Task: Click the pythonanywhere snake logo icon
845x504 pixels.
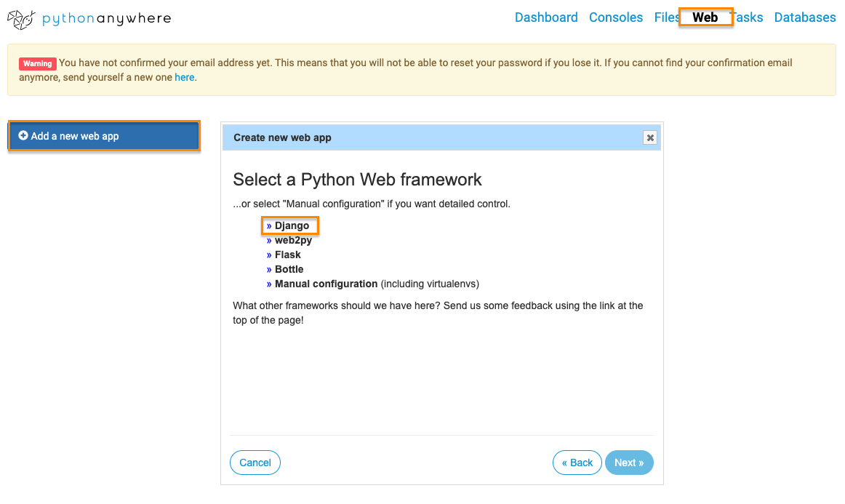Action: point(21,19)
